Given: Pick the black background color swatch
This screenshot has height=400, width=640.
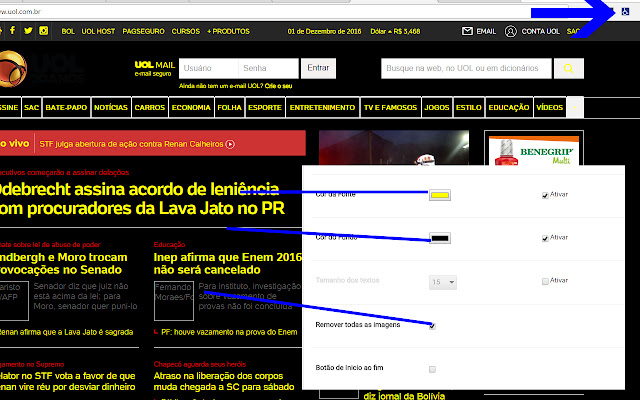Looking at the screenshot, I should coord(440,238).
